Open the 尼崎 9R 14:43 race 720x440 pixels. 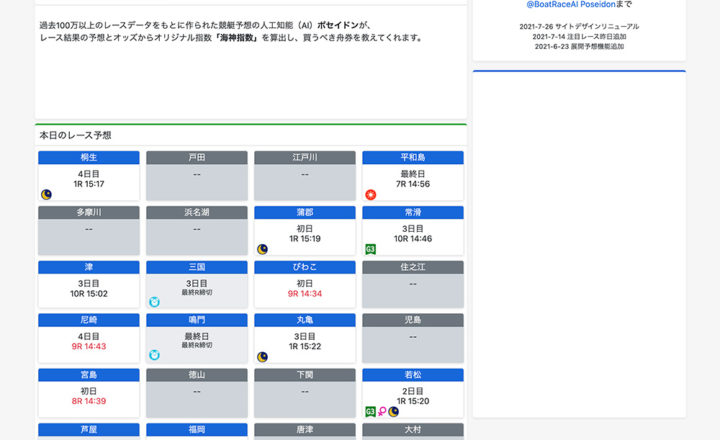[89, 346]
